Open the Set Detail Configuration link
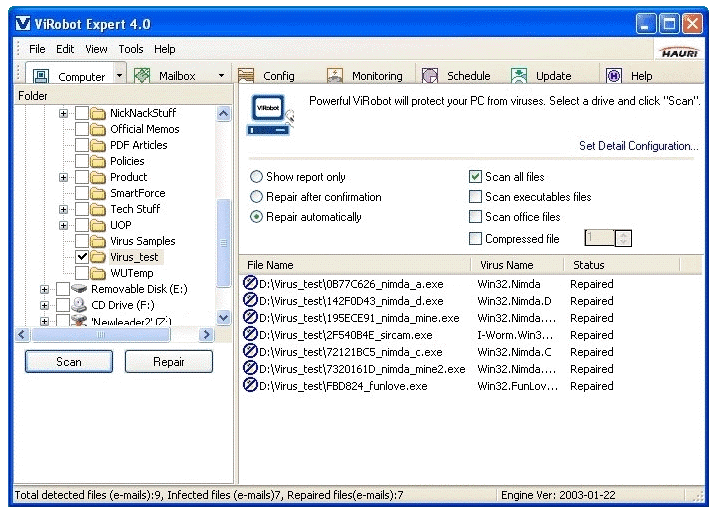Screen dimensions: 720x518 click(638, 146)
